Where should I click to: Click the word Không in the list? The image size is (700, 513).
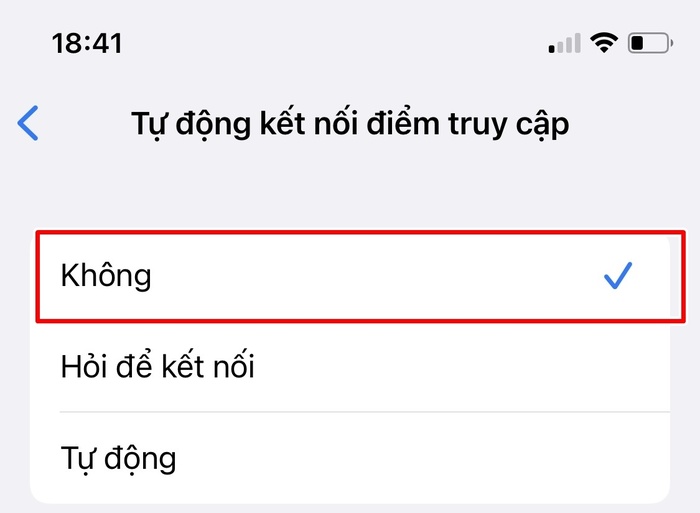106,276
